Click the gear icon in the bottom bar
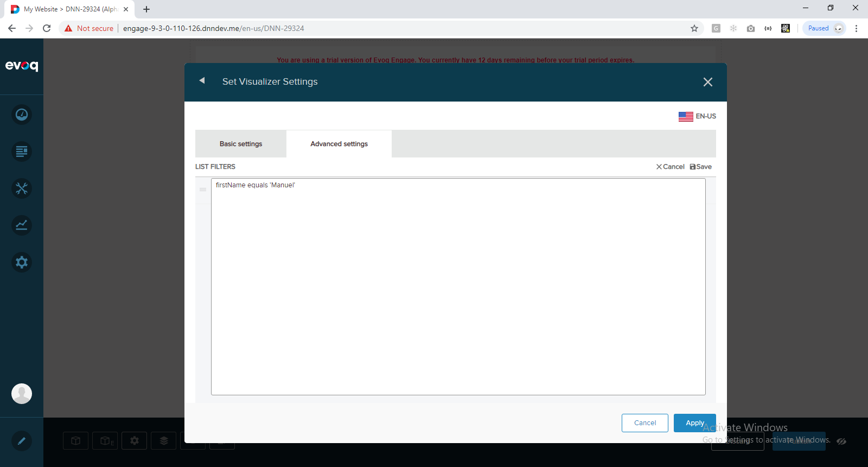The height and width of the screenshot is (467, 868). (135, 441)
